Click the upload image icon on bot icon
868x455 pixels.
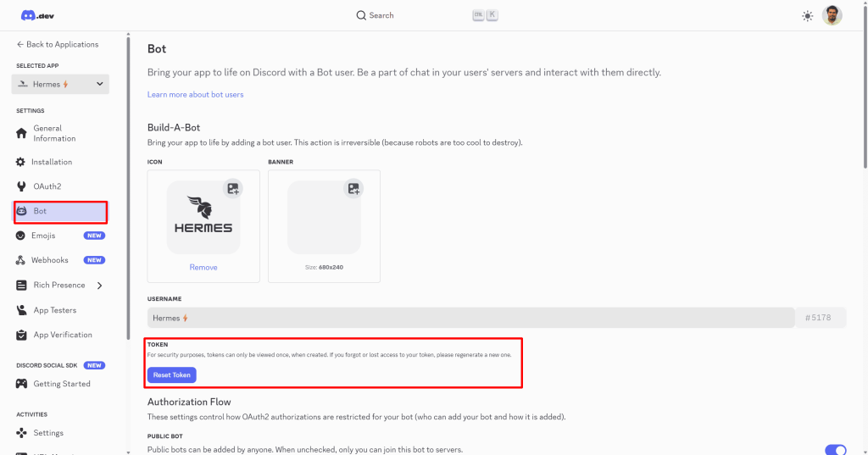(x=232, y=189)
